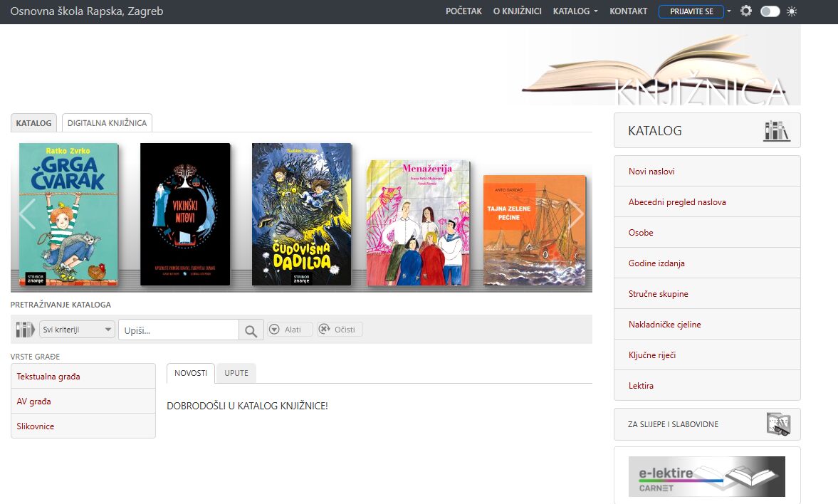Screen dimensions: 838x504
Task: Open the Lektira catalog link
Action: 641,386
